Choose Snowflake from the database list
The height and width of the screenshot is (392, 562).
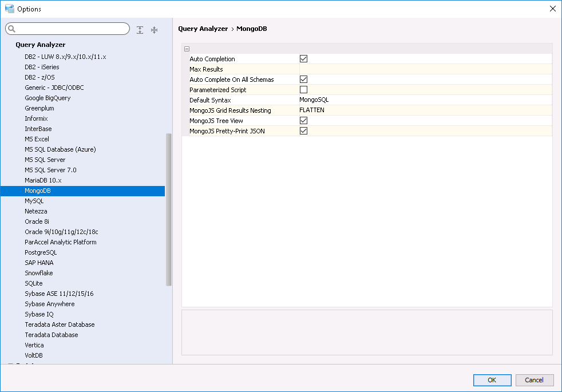[x=39, y=273]
